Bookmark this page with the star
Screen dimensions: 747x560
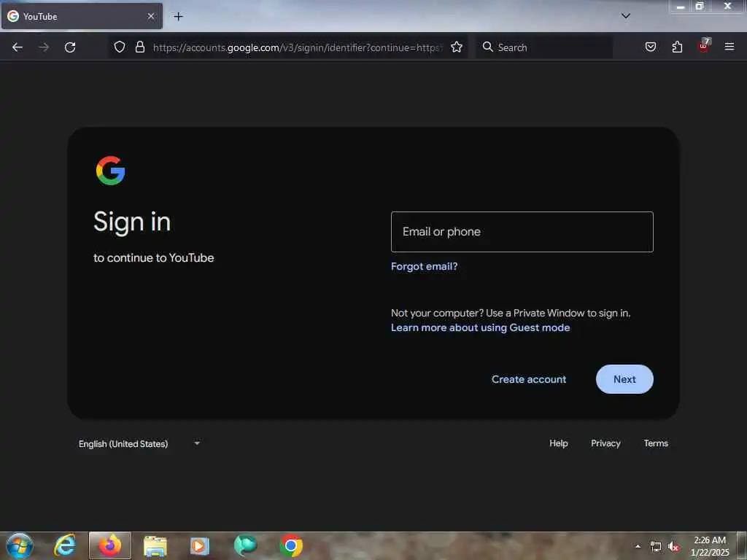pyautogui.click(x=457, y=47)
